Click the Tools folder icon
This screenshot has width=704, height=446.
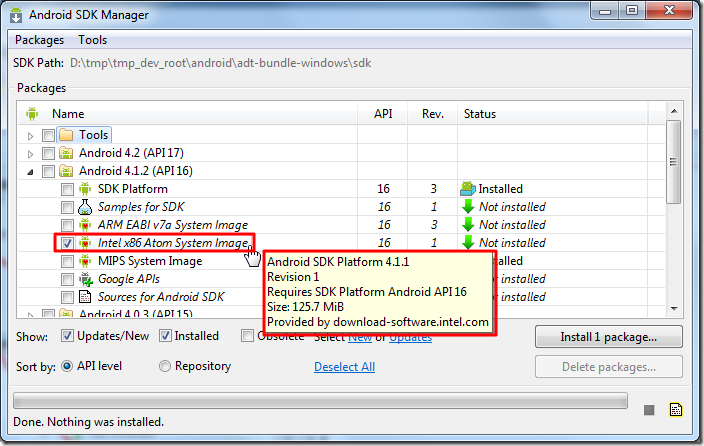click(66, 135)
